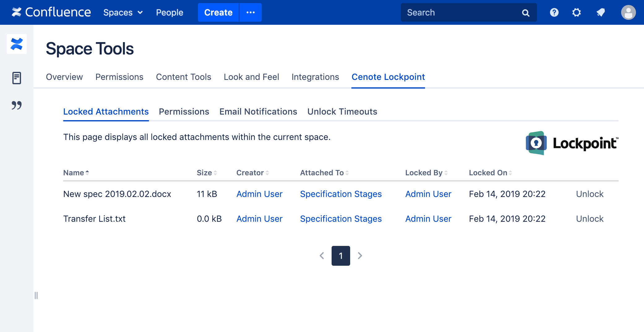Open the help question mark menu

click(x=554, y=12)
